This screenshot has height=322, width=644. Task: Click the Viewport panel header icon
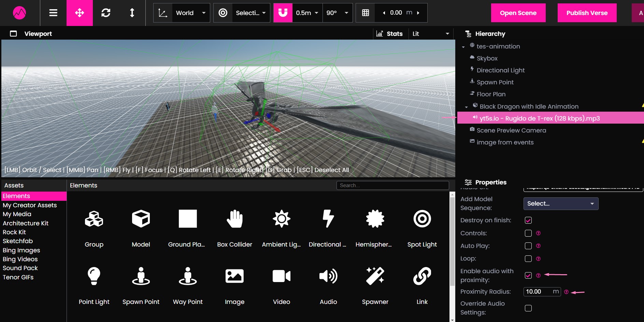coord(13,34)
